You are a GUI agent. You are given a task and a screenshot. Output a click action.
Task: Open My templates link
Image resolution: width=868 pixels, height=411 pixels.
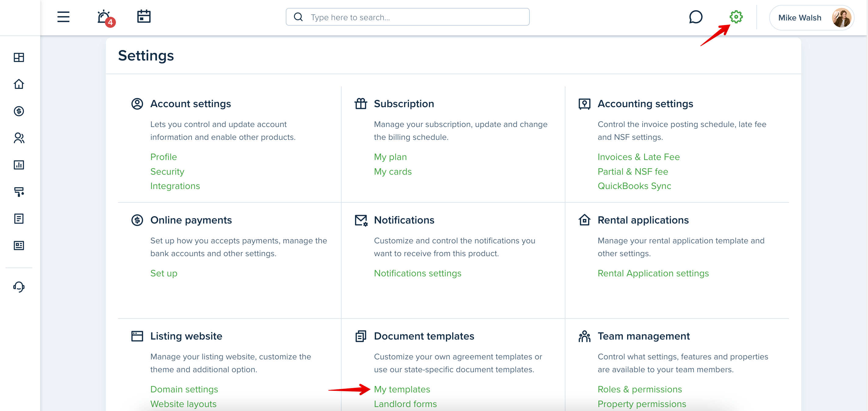click(402, 389)
